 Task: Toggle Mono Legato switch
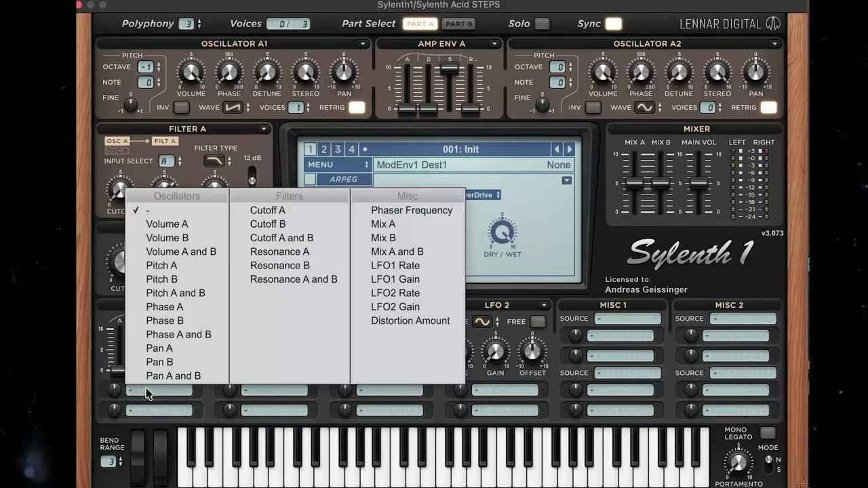click(768, 432)
